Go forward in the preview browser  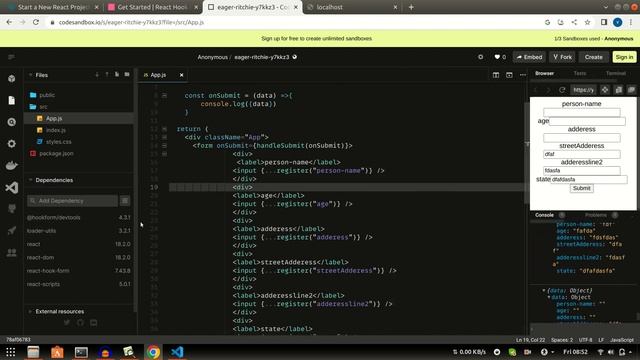pos(549,90)
